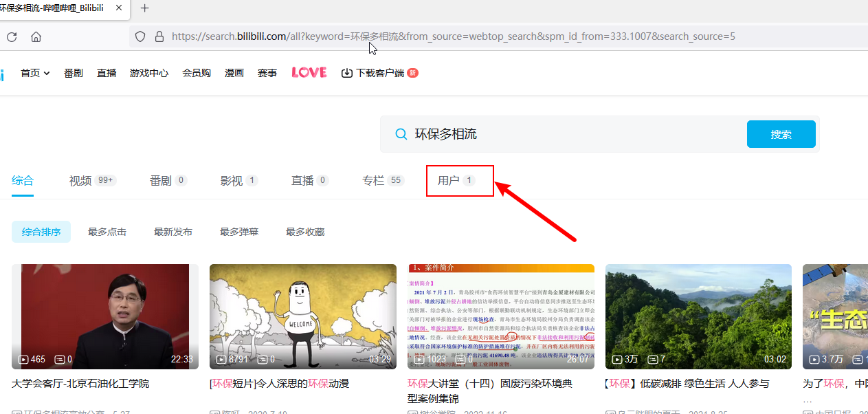Select 最多点击 sort option

(x=107, y=232)
